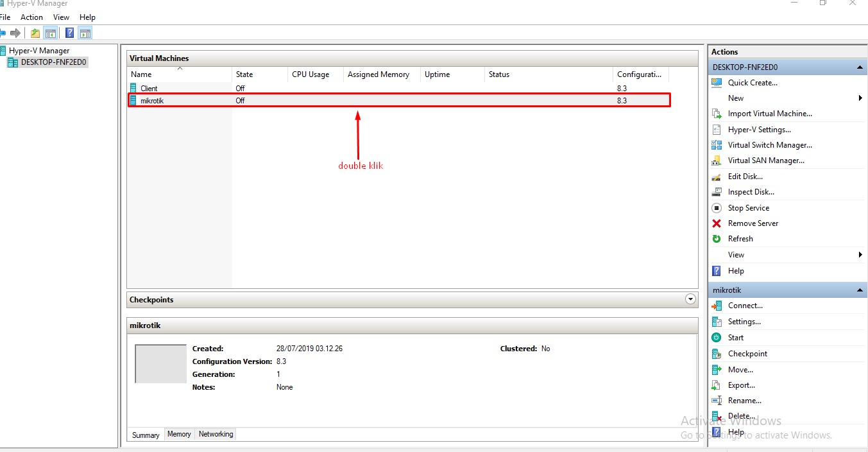Click Start to power on mikrotik

tap(736, 338)
